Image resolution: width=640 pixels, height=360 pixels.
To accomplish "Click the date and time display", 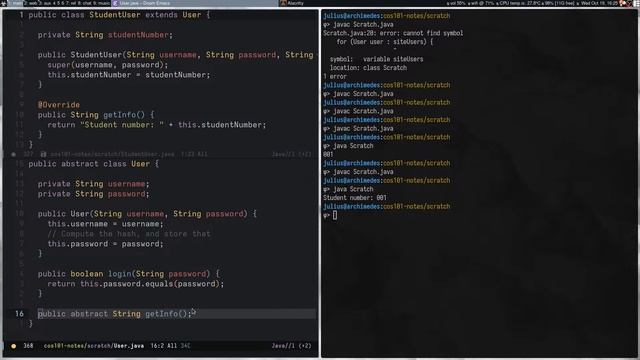I will tap(600, 3).
